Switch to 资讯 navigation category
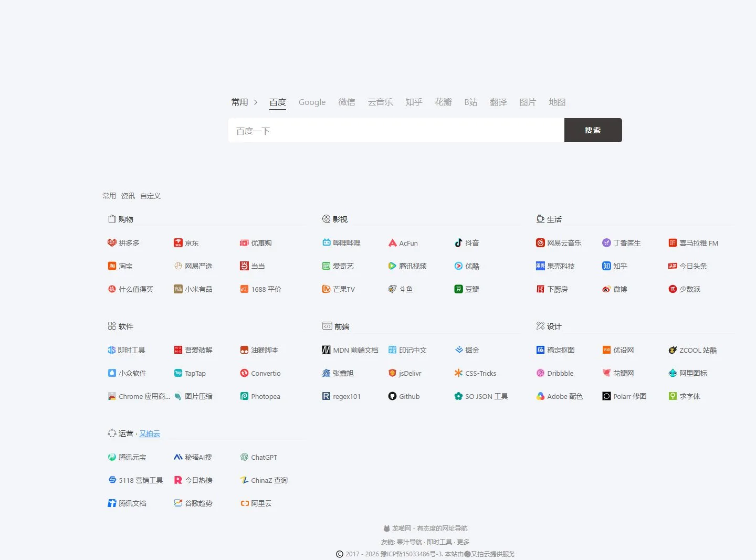The image size is (756, 560). coord(128,196)
